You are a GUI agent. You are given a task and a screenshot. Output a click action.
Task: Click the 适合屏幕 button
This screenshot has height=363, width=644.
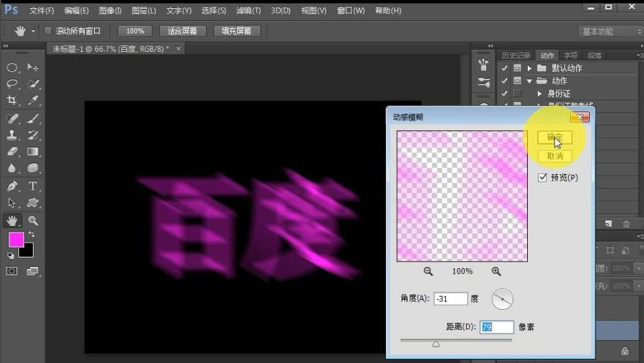pos(183,31)
